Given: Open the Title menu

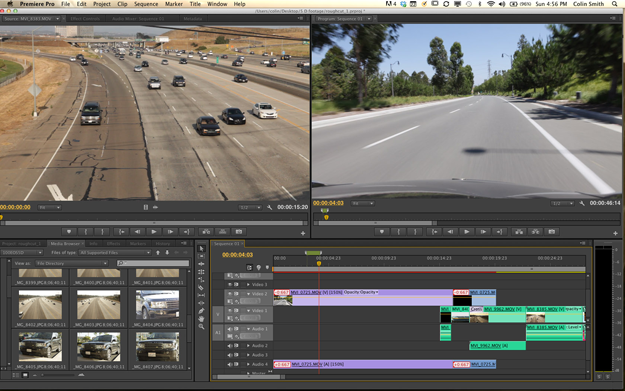Looking at the screenshot, I should 195,4.
